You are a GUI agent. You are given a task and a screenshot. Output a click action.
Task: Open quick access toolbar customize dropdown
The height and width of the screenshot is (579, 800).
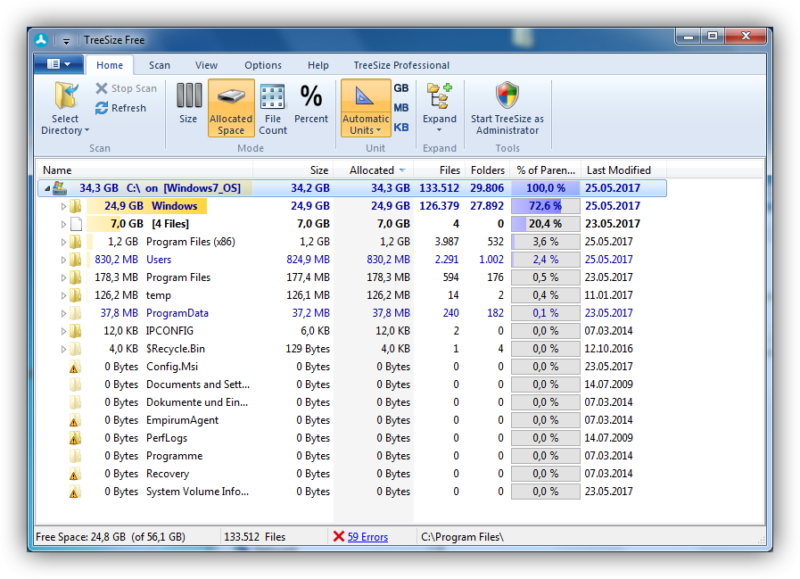66,40
